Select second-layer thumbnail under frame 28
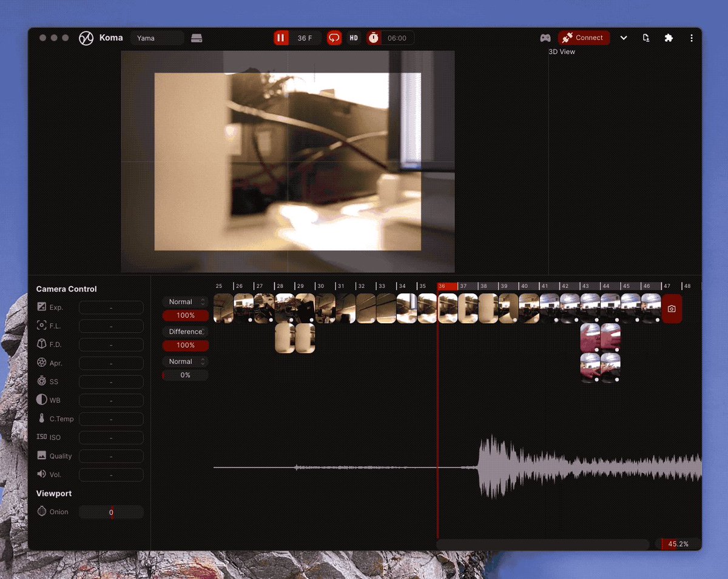 point(285,338)
